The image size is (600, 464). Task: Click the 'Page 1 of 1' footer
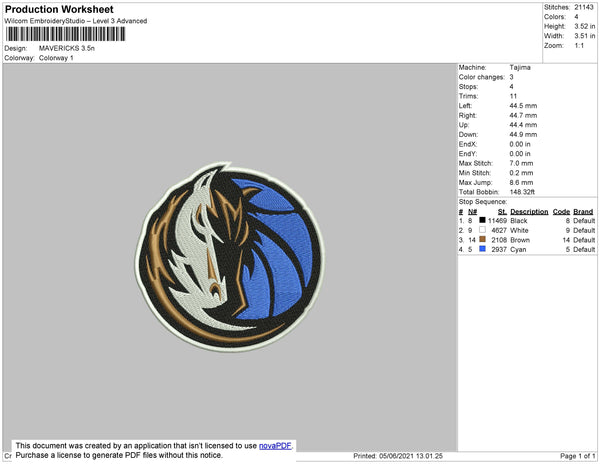click(x=577, y=456)
